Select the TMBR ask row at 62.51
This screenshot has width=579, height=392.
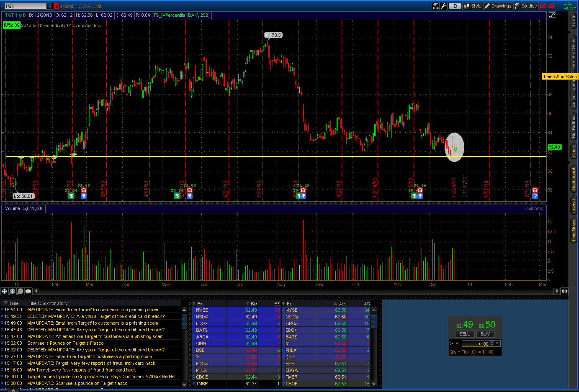click(x=326, y=377)
